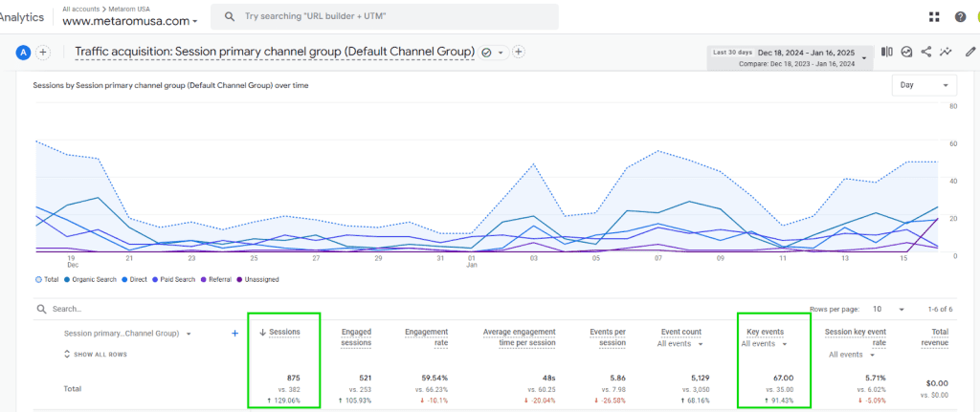The image size is (980, 412).
Task: Click the report title 'Traffic acquisition' heading
Action: click(x=275, y=52)
